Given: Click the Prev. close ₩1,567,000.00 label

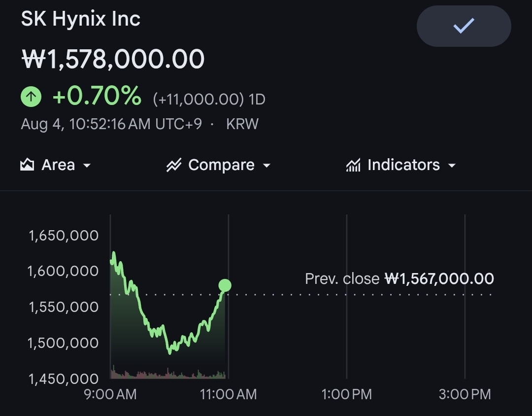Looking at the screenshot, I should click(399, 279).
